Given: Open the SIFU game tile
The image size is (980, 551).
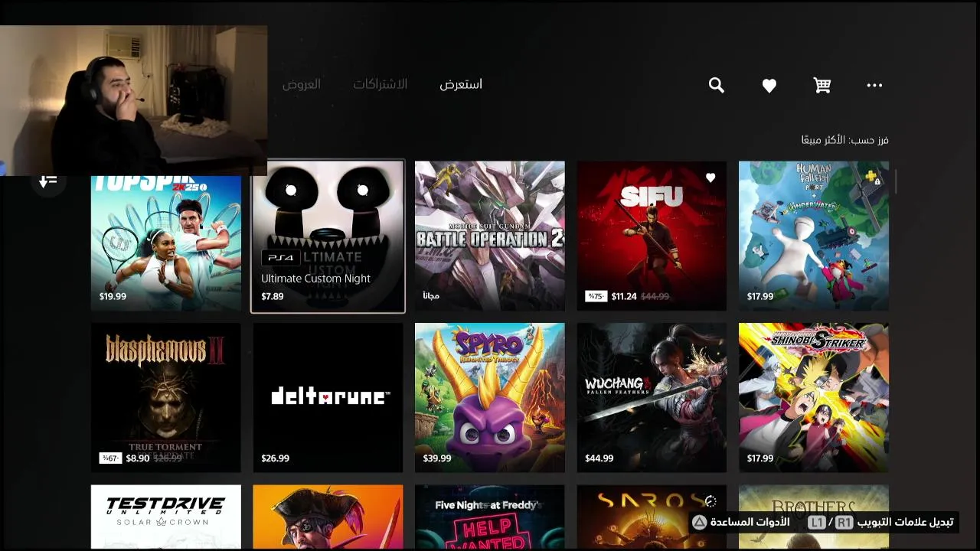Looking at the screenshot, I should pyautogui.click(x=652, y=236).
